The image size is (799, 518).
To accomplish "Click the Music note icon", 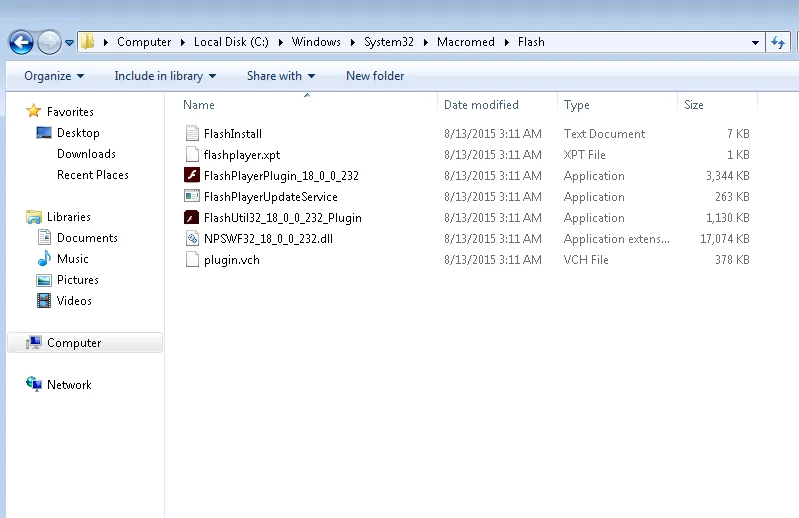I will tap(44, 259).
